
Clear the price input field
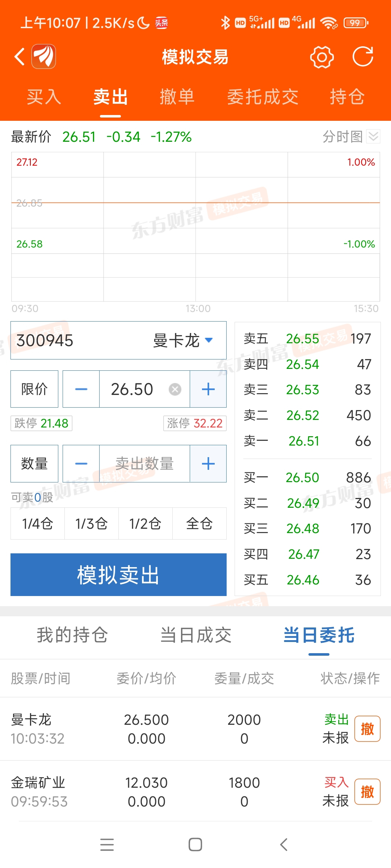175,390
